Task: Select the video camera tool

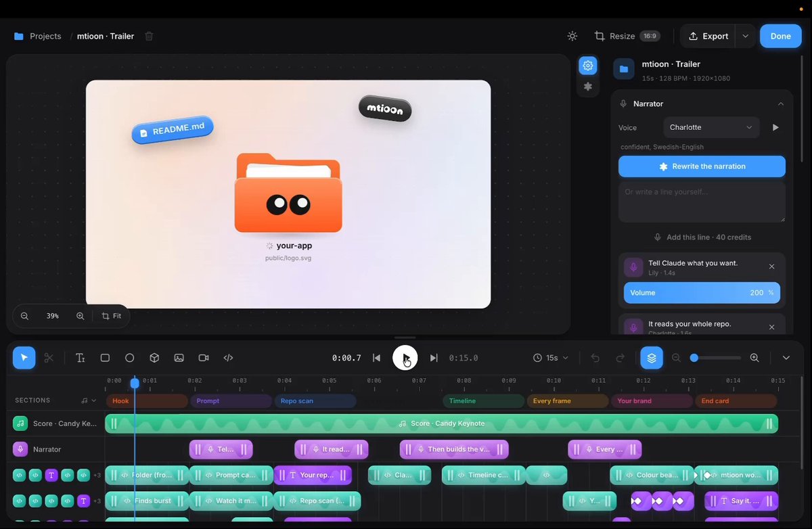Action: pos(204,358)
